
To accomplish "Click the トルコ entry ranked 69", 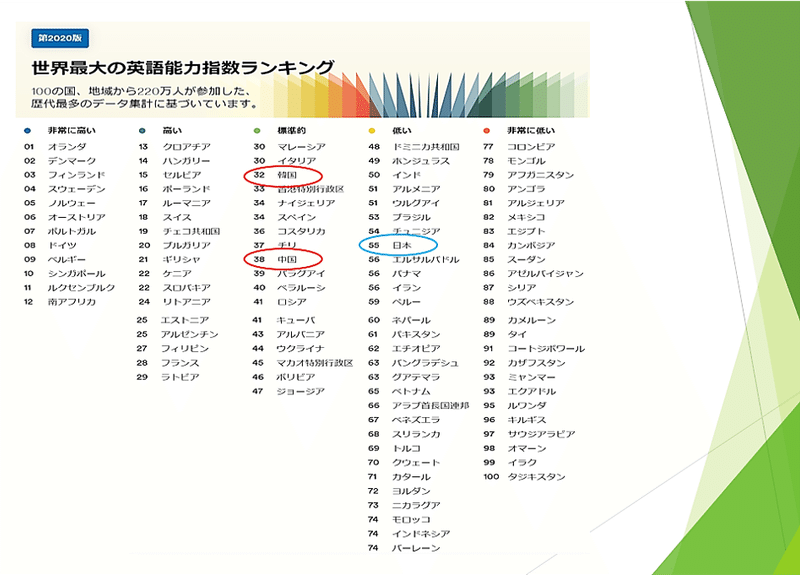I will (406, 448).
